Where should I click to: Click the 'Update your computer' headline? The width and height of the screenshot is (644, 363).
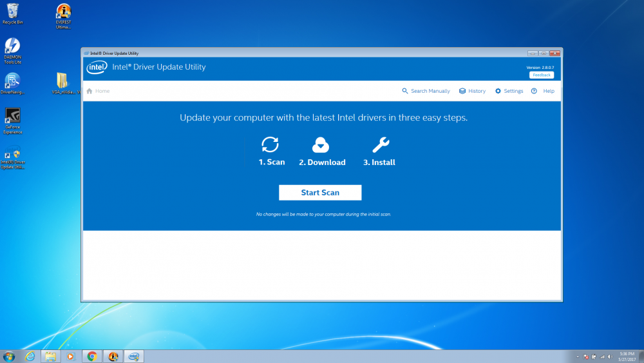pos(324,117)
